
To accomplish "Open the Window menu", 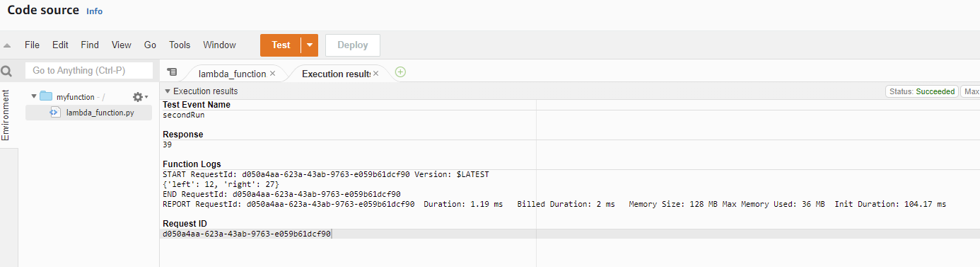I will coord(219,45).
